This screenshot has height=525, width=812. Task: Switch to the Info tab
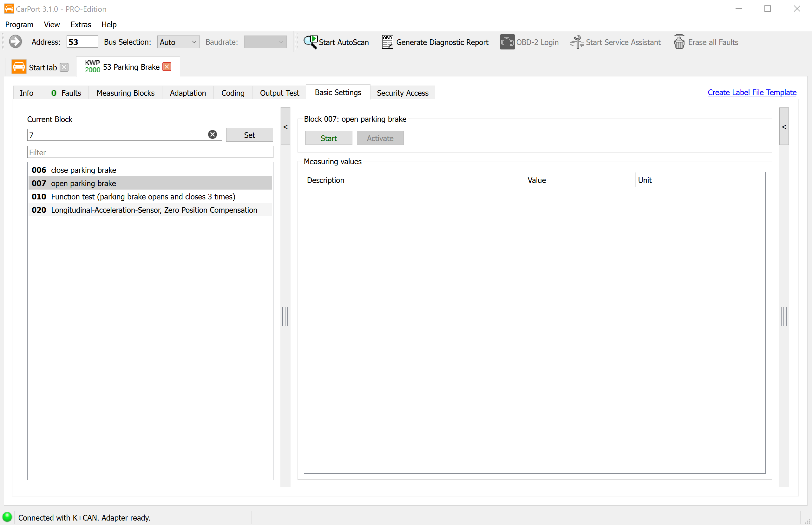tap(27, 93)
